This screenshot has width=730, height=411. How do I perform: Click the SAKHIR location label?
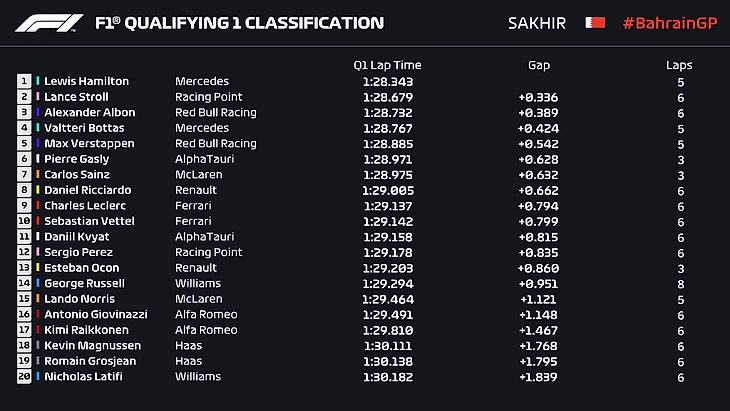[537, 23]
